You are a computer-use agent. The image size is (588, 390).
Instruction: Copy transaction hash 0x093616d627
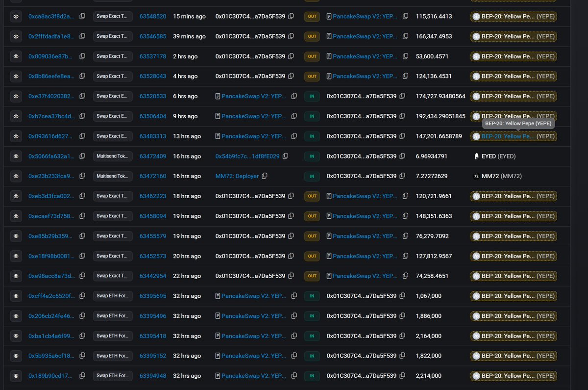(x=82, y=136)
